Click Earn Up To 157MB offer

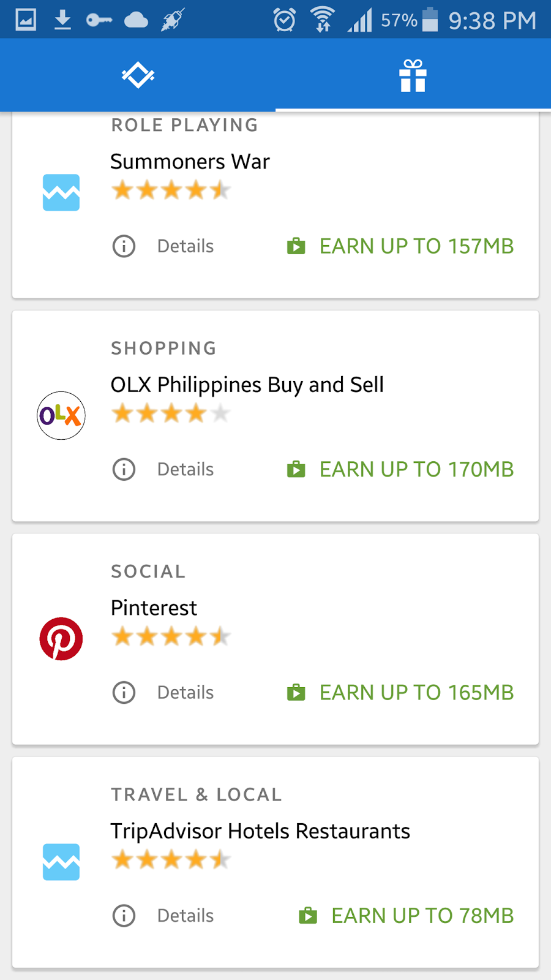coord(400,246)
